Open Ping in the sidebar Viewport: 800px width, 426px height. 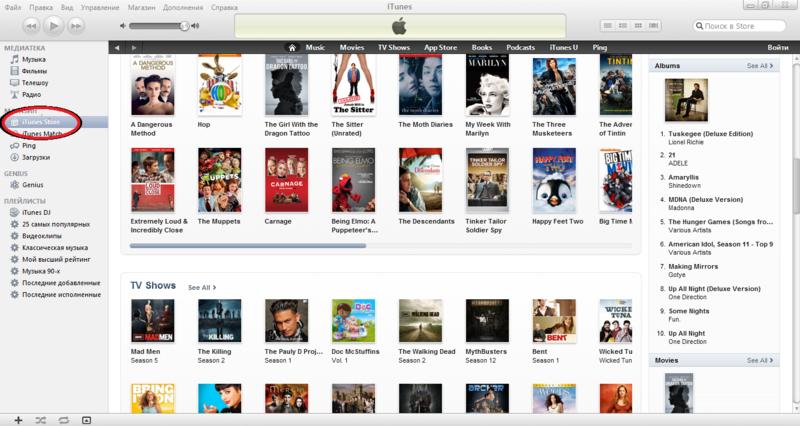point(29,145)
